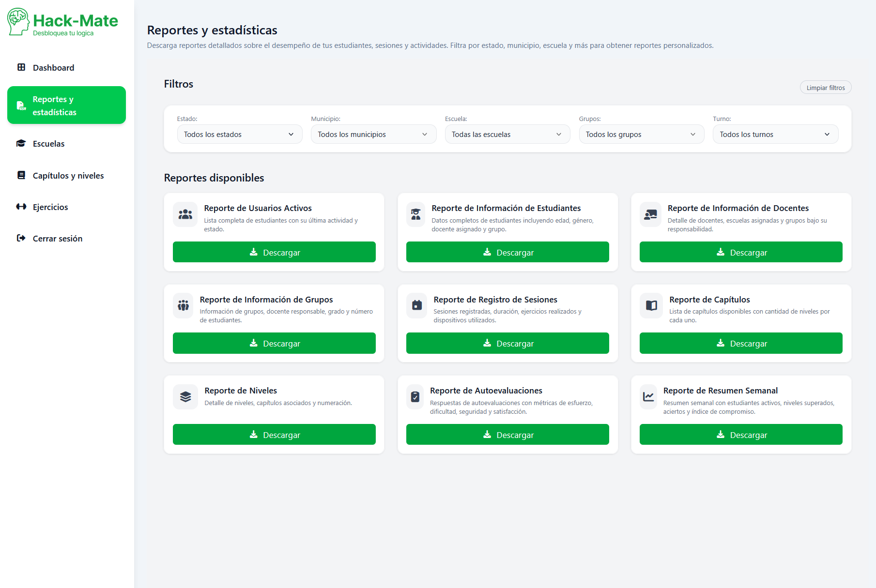Click the Registro de Sesiones calendar icon
876x588 pixels.
(x=416, y=305)
